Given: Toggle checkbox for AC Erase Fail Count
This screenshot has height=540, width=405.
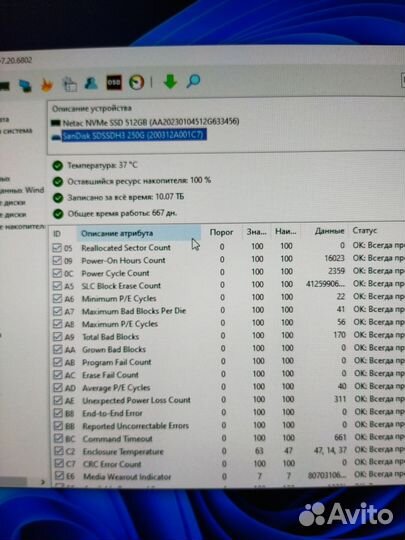Looking at the screenshot, I should point(58,375).
